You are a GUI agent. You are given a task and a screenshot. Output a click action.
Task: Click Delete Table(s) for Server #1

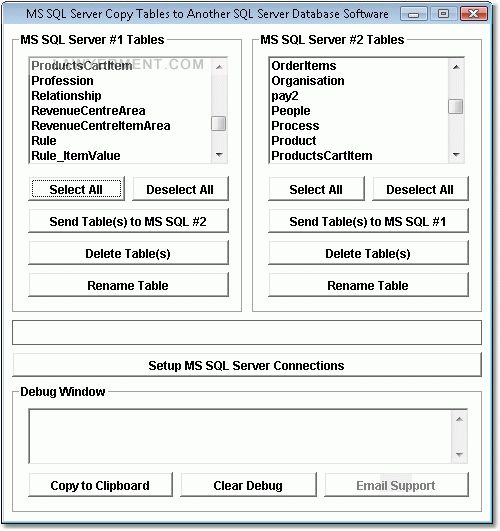[x=128, y=253]
